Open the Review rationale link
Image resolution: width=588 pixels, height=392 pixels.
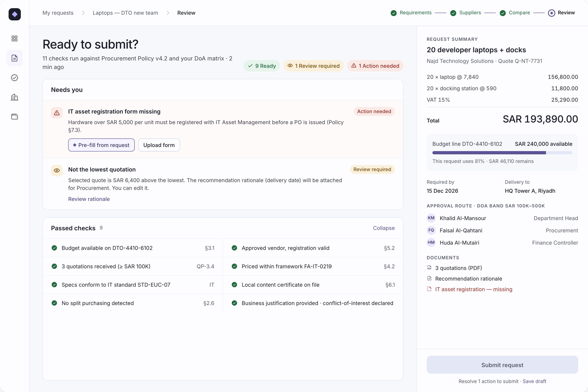click(x=89, y=199)
